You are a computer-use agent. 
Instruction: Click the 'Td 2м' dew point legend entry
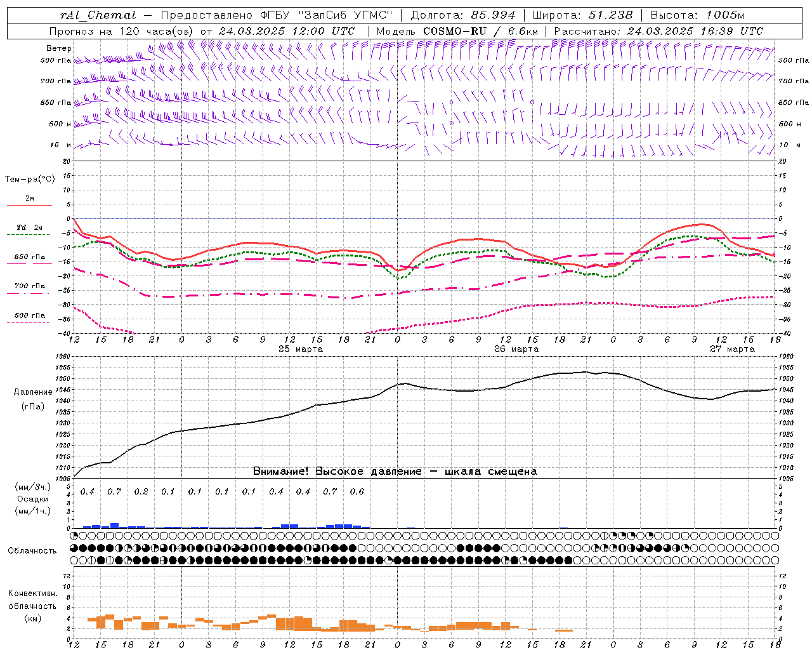point(29,227)
